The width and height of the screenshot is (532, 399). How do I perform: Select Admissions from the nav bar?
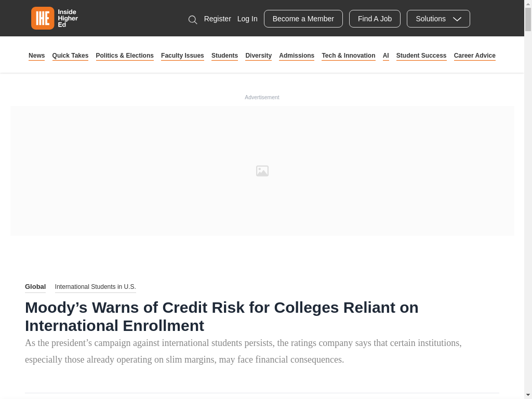pyautogui.click(x=297, y=56)
